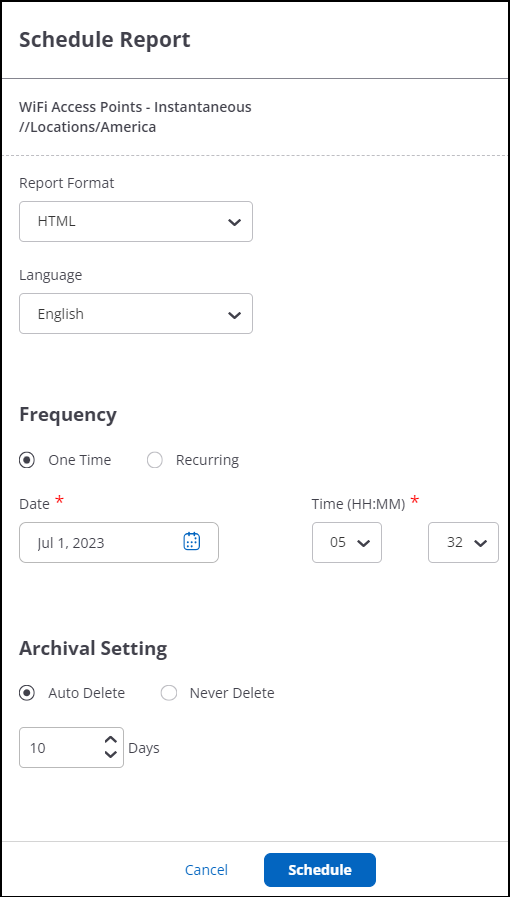Viewport: 510px width, 897px height.
Task: Open the minutes dropdown showing 32
Action: point(463,542)
